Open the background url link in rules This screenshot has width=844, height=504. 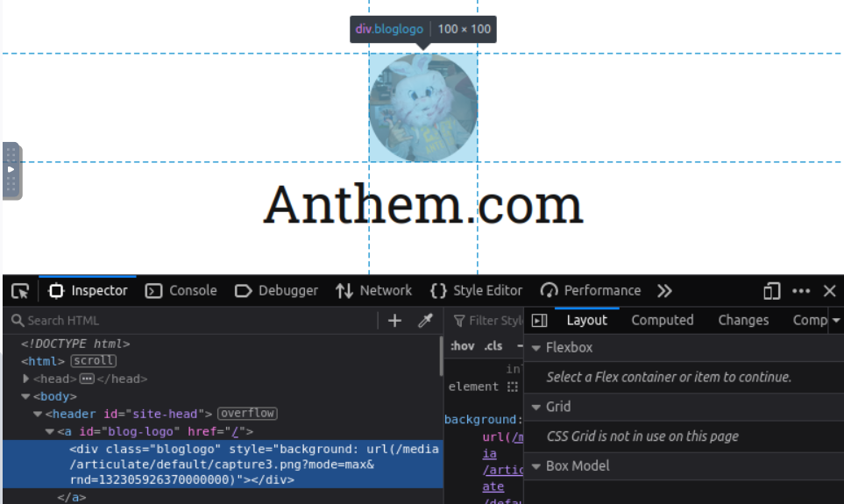[504, 462]
